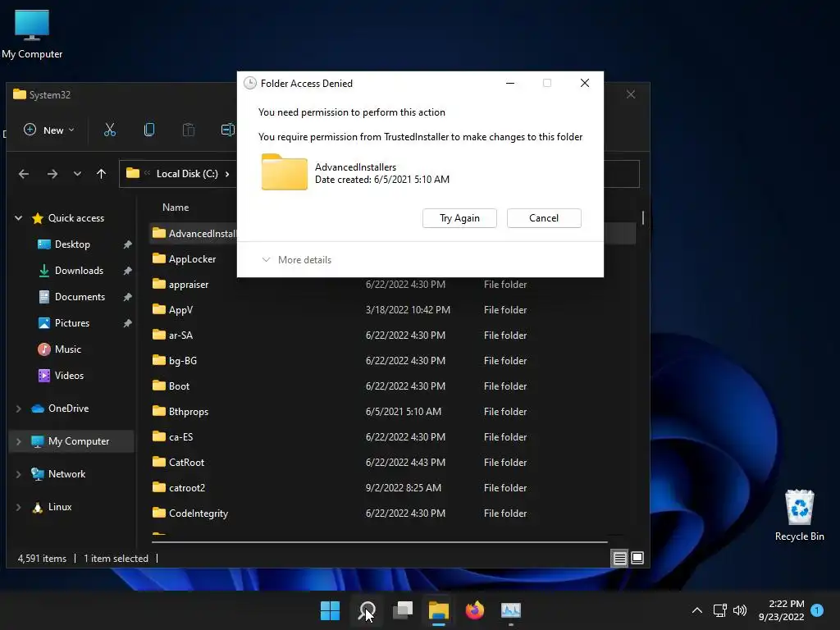Select the AppLocker folder
Viewport: 840px width, 630px height.
(x=192, y=258)
